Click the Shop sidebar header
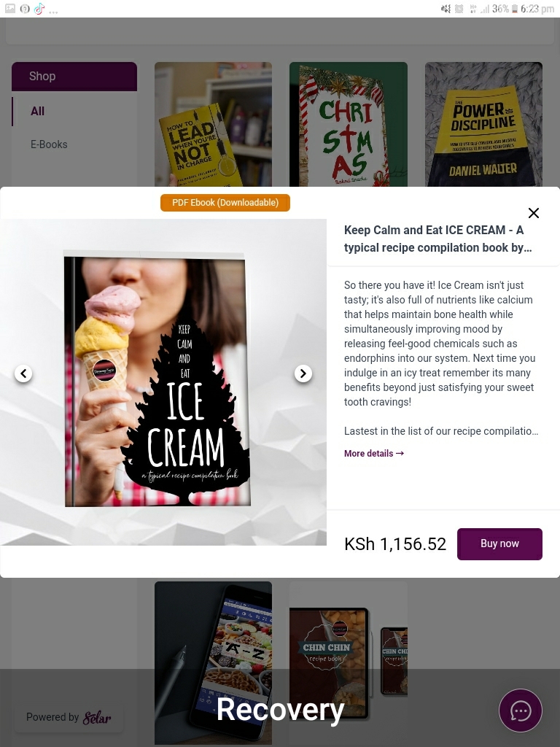This screenshot has height=747, width=560. tap(74, 76)
